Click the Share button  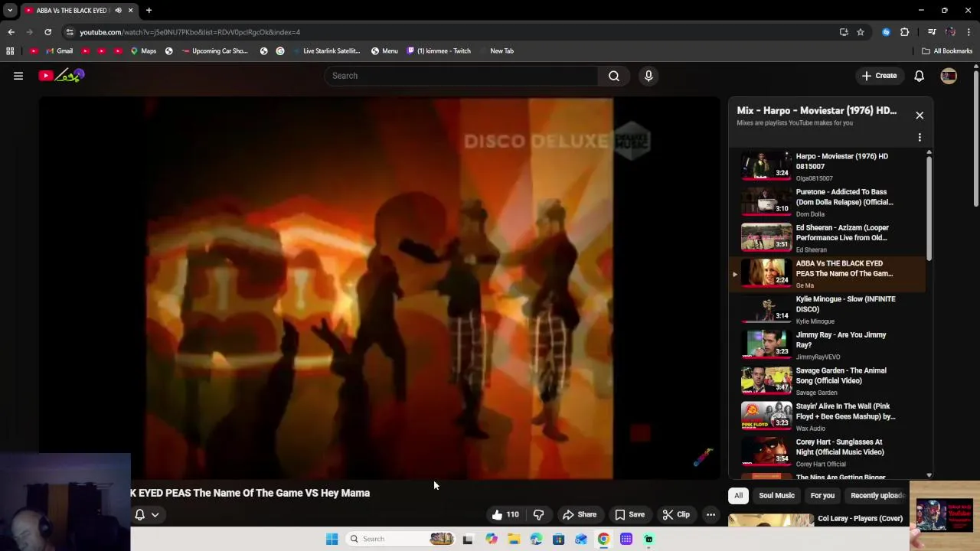pyautogui.click(x=579, y=514)
